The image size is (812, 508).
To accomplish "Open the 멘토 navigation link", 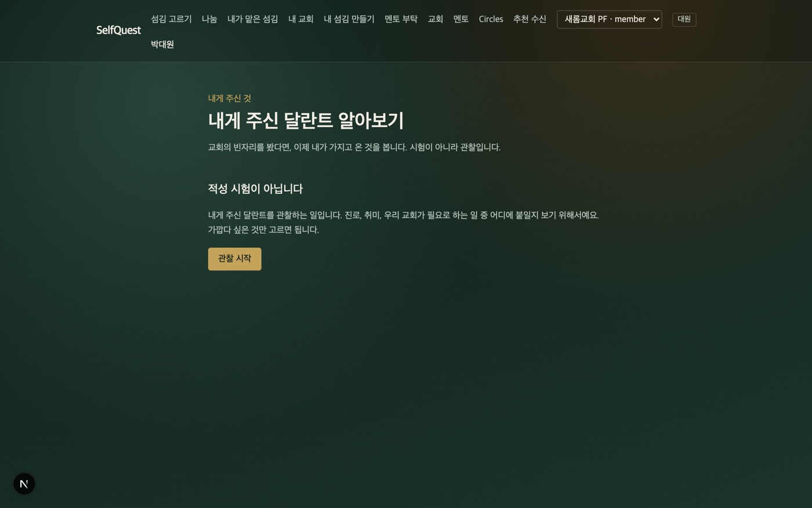I will (461, 19).
